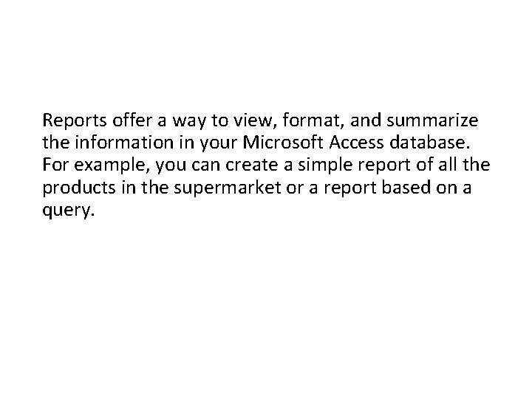Click the word "way" in first line
The image size is (532, 399).
[189, 122]
